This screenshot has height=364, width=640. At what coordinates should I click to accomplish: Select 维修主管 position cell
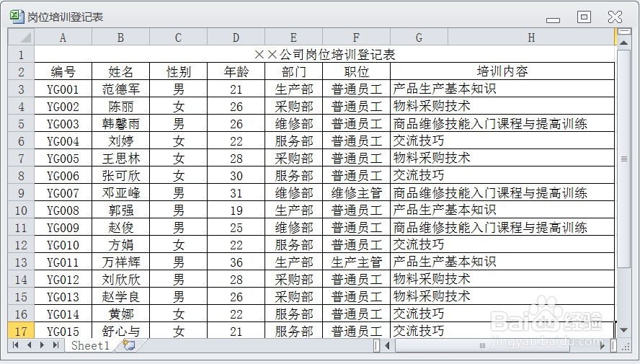point(356,192)
